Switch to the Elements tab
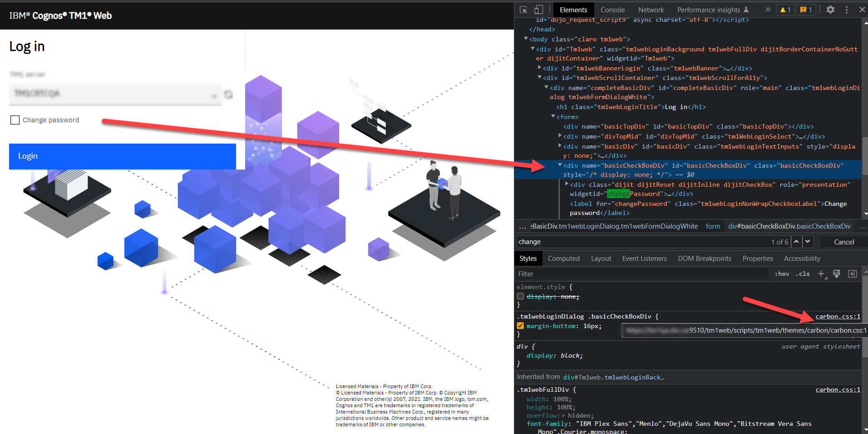This screenshot has height=434, width=868. pos(573,10)
